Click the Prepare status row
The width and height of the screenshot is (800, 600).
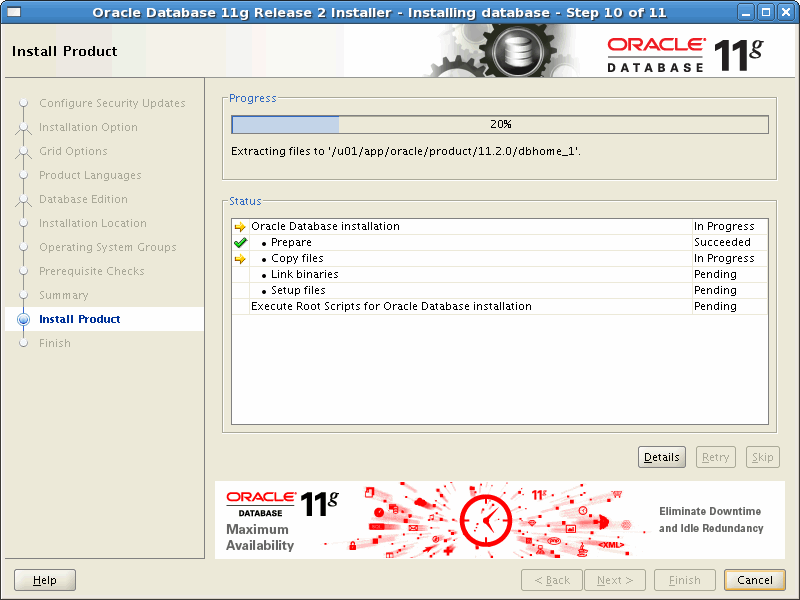coord(500,242)
